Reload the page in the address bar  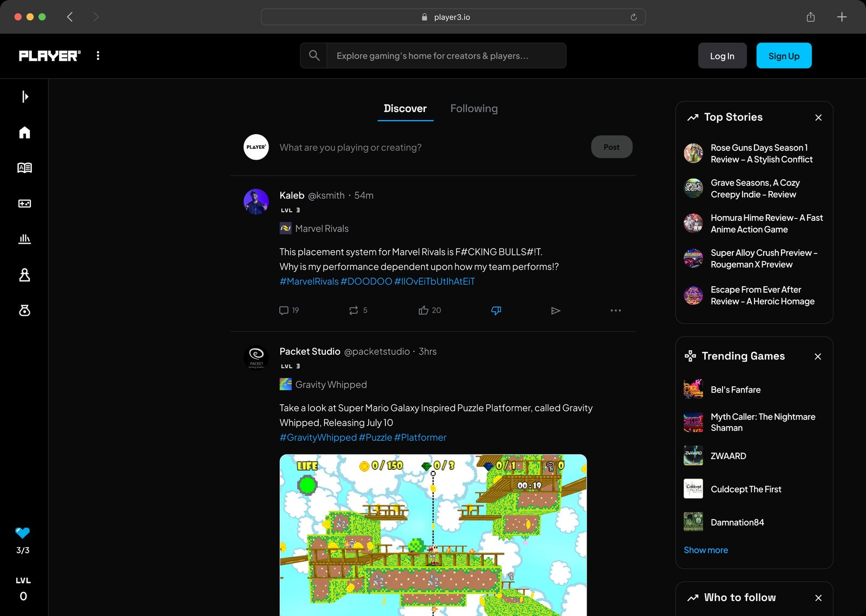click(634, 17)
